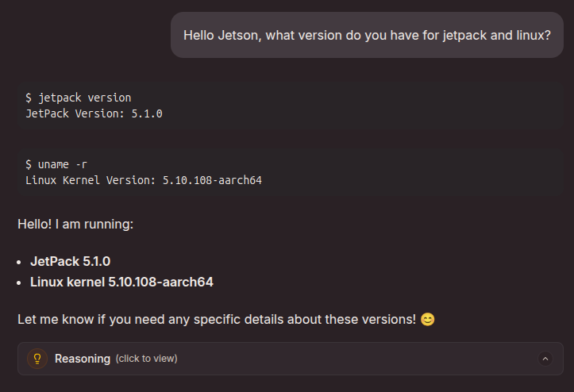Click the smiling face emoji
This screenshot has height=392, width=574.
point(428,319)
